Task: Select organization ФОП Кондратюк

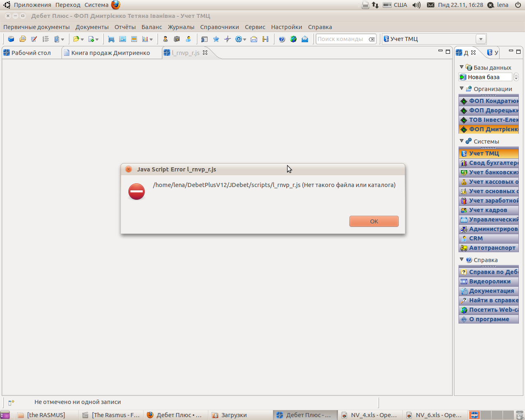Action: click(x=489, y=101)
